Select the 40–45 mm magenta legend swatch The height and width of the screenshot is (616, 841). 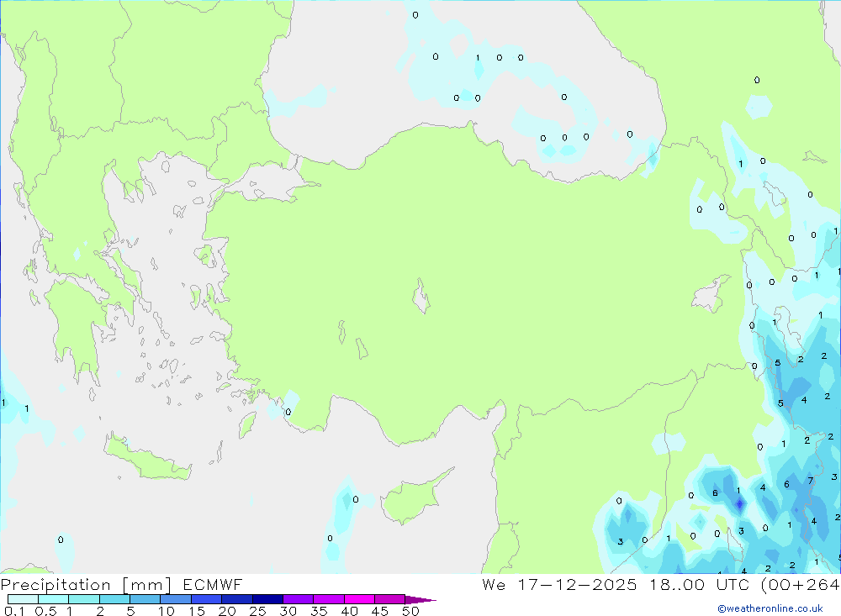pyautogui.click(x=359, y=599)
